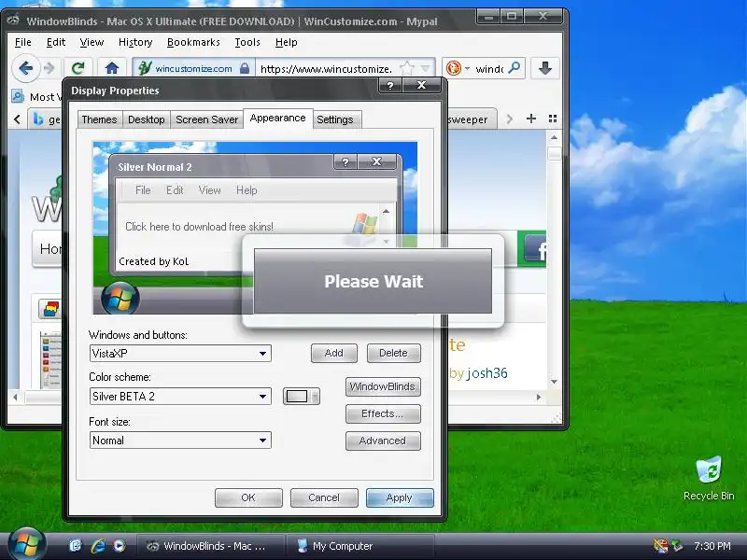Click the horizontal scrollbar right arrow
This screenshot has height=560, width=747.
[x=539, y=397]
